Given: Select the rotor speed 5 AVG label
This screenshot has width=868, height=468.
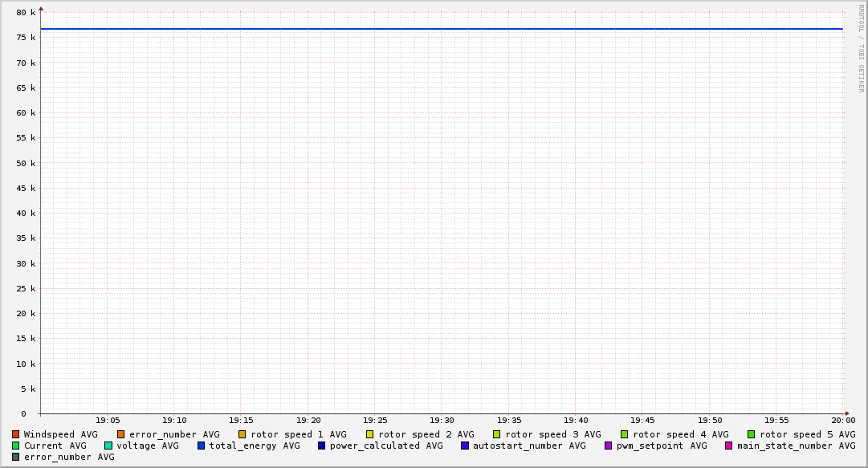Looking at the screenshot, I should [807, 434].
